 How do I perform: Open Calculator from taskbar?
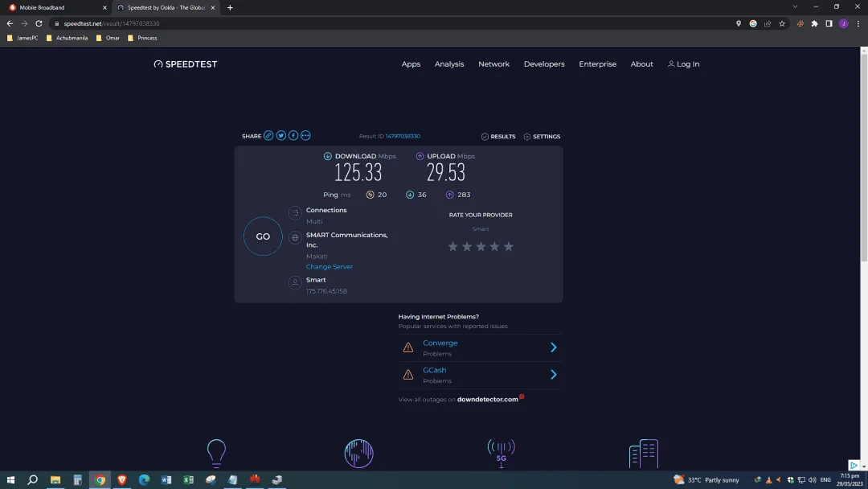click(77, 479)
